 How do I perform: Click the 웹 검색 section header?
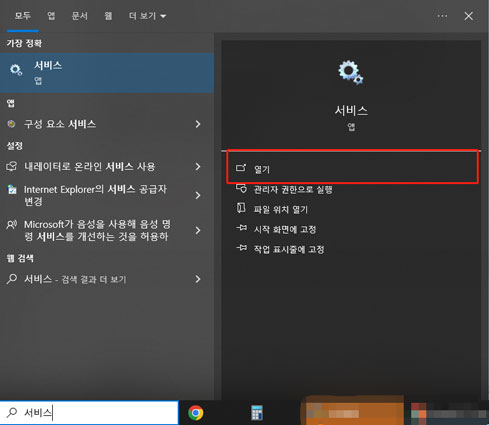[x=20, y=258]
